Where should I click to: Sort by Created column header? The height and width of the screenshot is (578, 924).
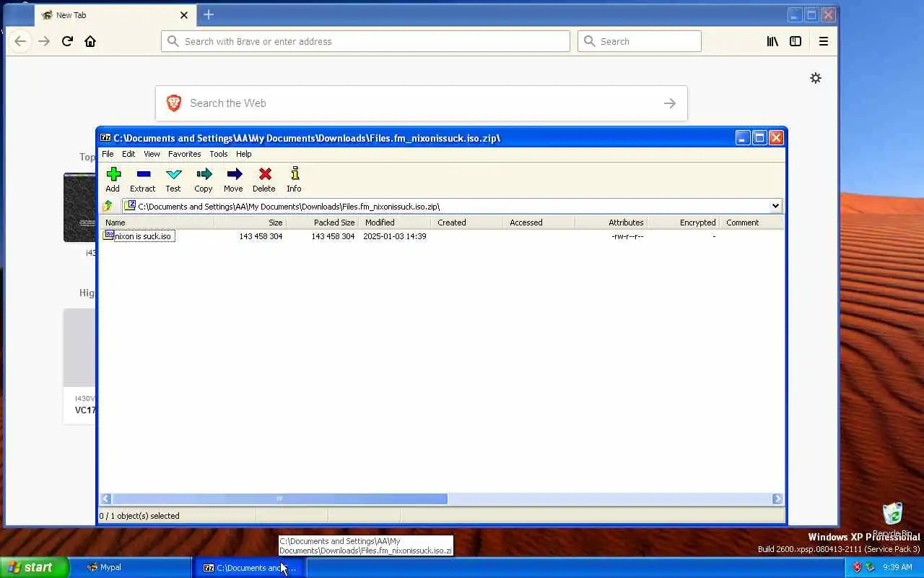466,223
